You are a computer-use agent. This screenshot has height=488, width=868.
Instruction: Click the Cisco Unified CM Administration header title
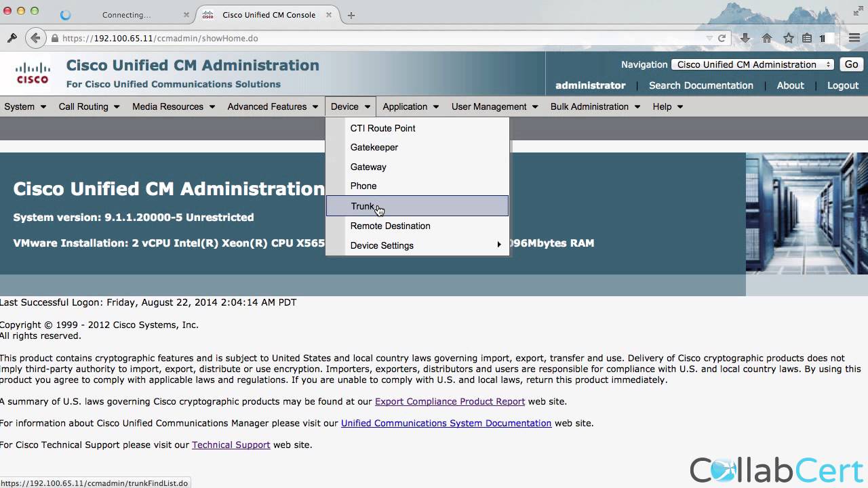[x=193, y=65]
